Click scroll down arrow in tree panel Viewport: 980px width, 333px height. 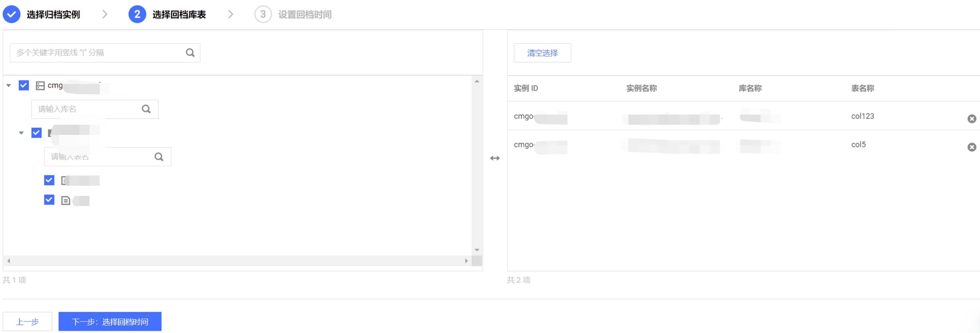point(477,250)
